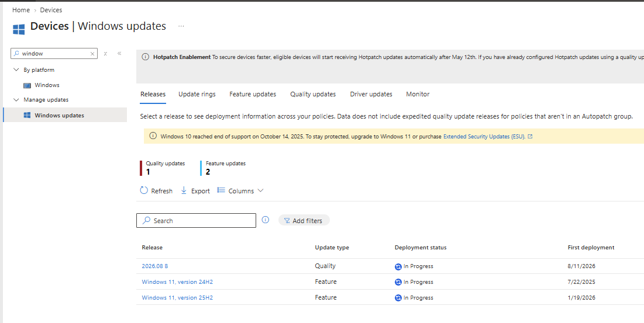Open the Monitor tab
This screenshot has width=644, height=323.
click(418, 94)
